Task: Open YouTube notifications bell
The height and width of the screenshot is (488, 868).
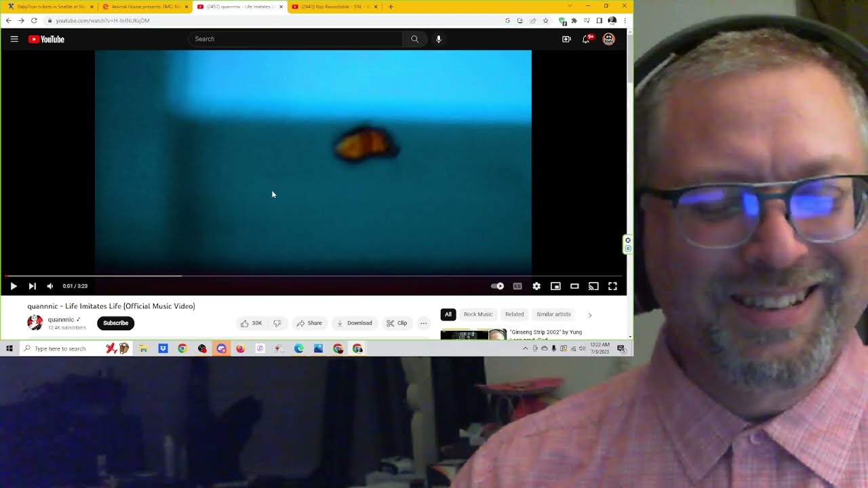Action: (587, 39)
